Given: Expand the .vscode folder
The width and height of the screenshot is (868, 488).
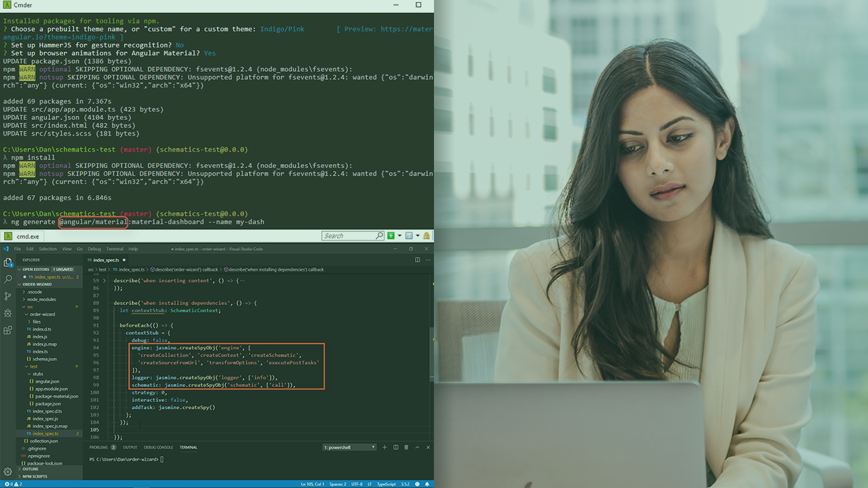Looking at the screenshot, I should click(x=34, y=292).
